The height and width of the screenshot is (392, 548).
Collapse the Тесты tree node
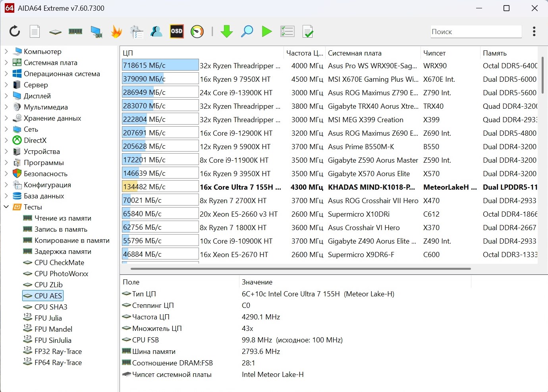6,207
